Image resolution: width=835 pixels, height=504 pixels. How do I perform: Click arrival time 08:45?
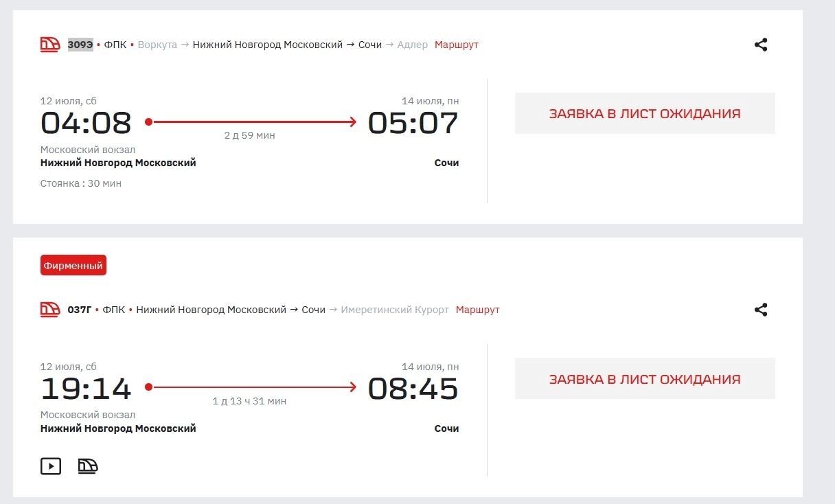point(413,389)
